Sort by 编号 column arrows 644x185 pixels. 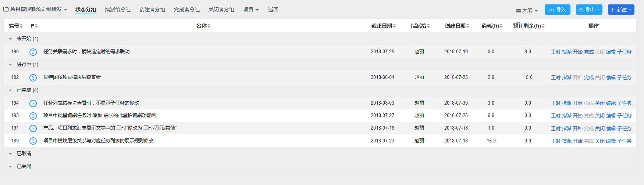[21, 26]
